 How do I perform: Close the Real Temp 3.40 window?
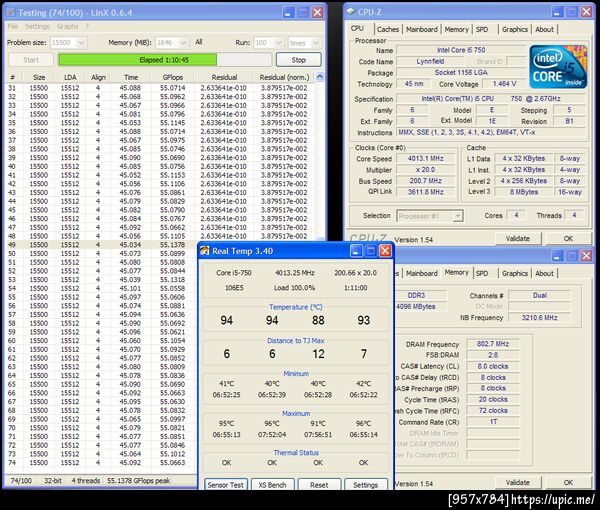385,251
